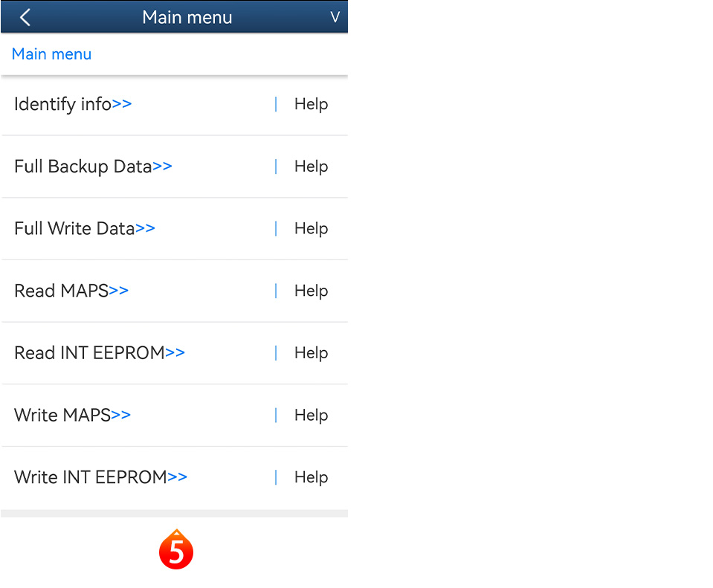
Task: Open Help for Identify info
Action: click(x=311, y=104)
